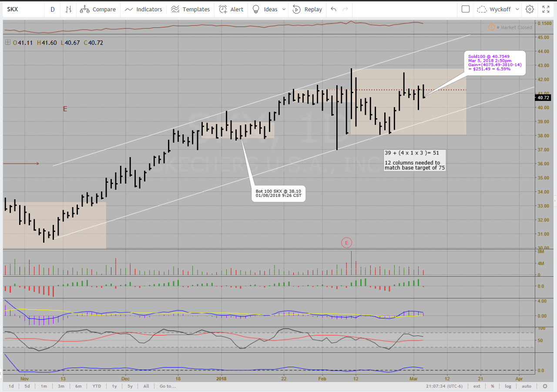Click the Go to... date button

[x=168, y=386]
